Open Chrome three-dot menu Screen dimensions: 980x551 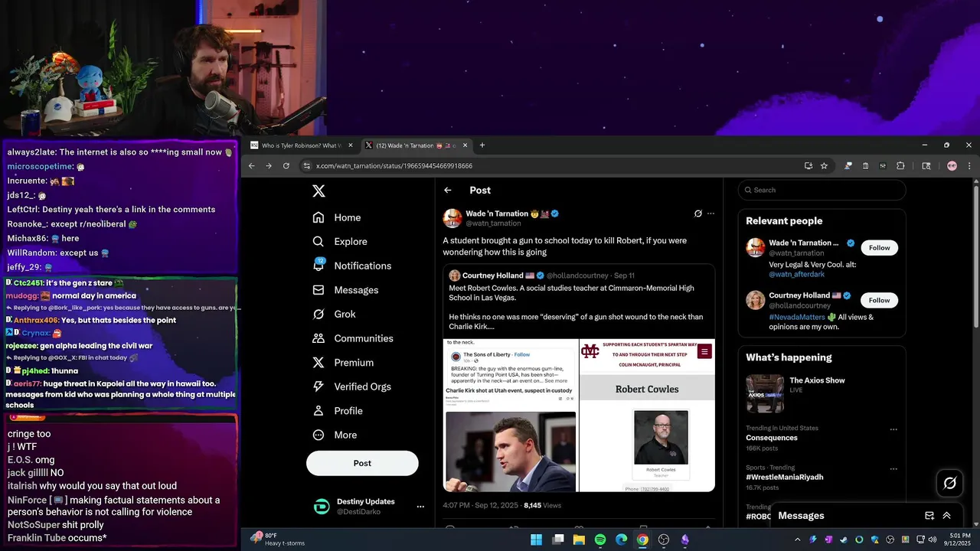[x=969, y=165]
